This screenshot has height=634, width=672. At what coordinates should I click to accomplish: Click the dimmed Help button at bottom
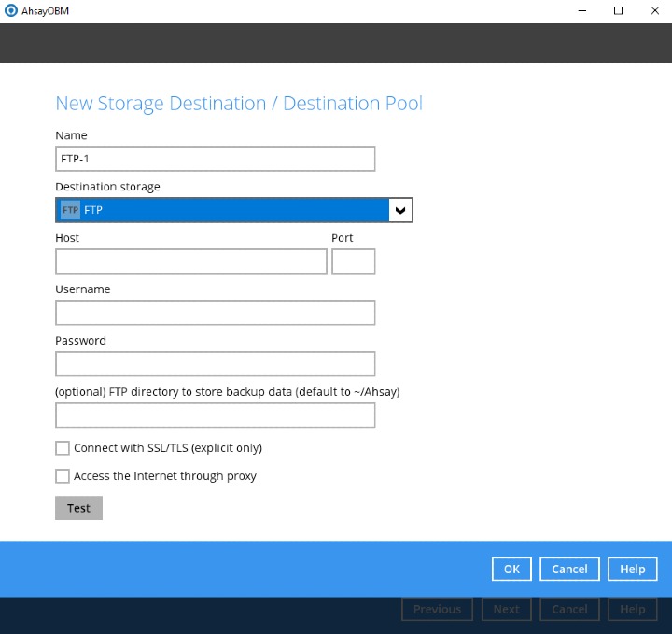(633, 609)
